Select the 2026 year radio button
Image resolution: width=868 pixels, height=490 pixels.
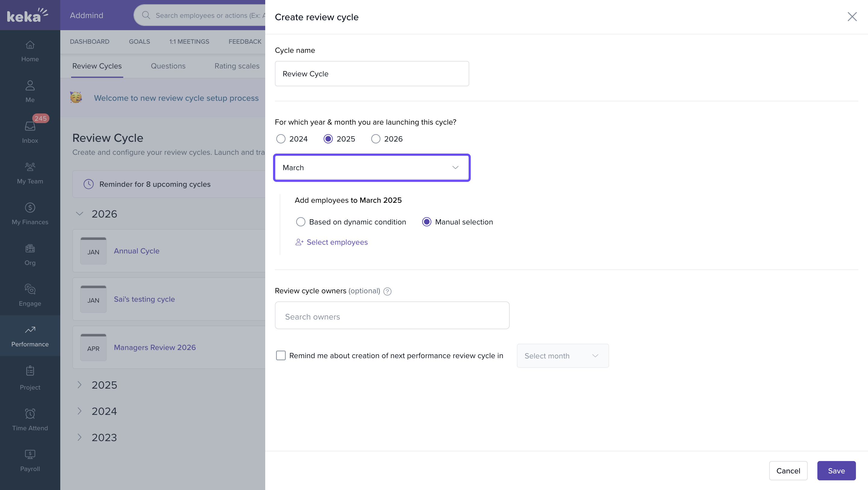(x=376, y=139)
